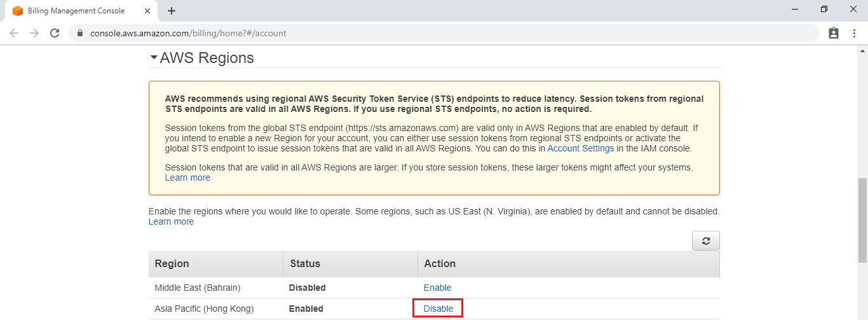The height and width of the screenshot is (320, 868).
Task: Select the Billing Management Console tab
Action: point(81,11)
